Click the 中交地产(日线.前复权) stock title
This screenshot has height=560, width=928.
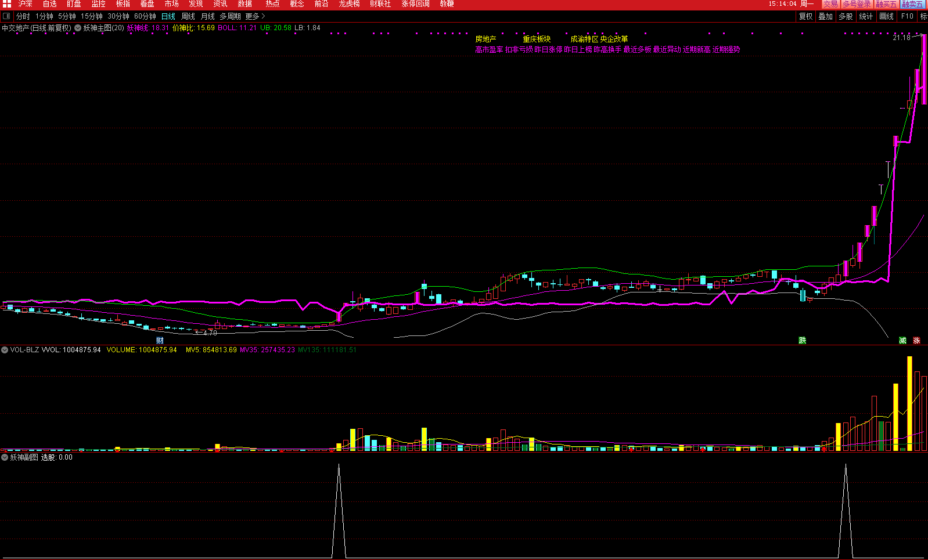coord(37,28)
